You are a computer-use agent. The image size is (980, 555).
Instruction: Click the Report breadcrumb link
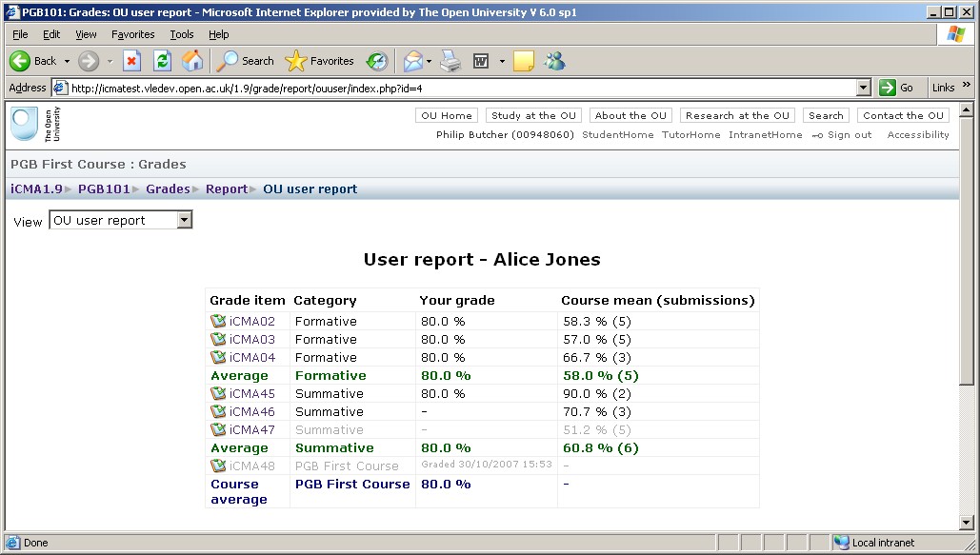[227, 189]
